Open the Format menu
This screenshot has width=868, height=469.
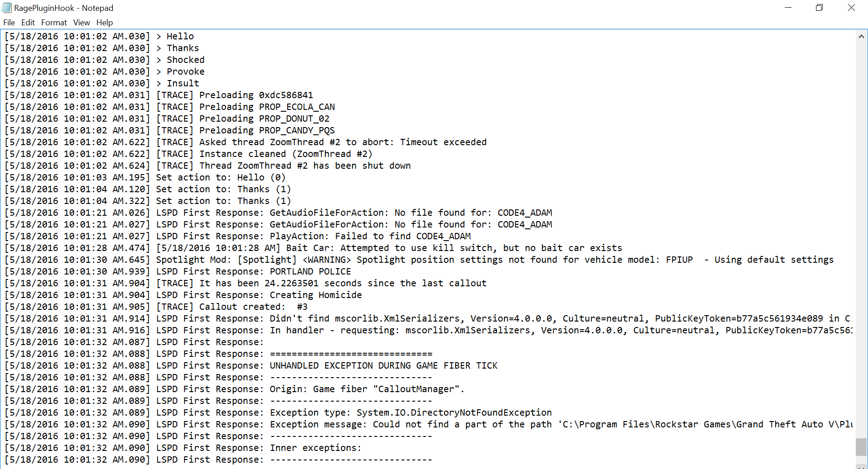(54, 23)
